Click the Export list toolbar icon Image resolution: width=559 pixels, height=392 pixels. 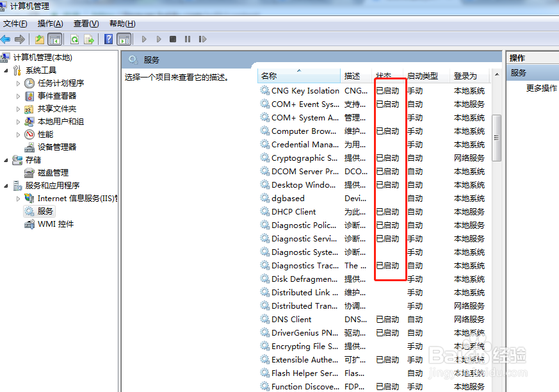pos(89,39)
